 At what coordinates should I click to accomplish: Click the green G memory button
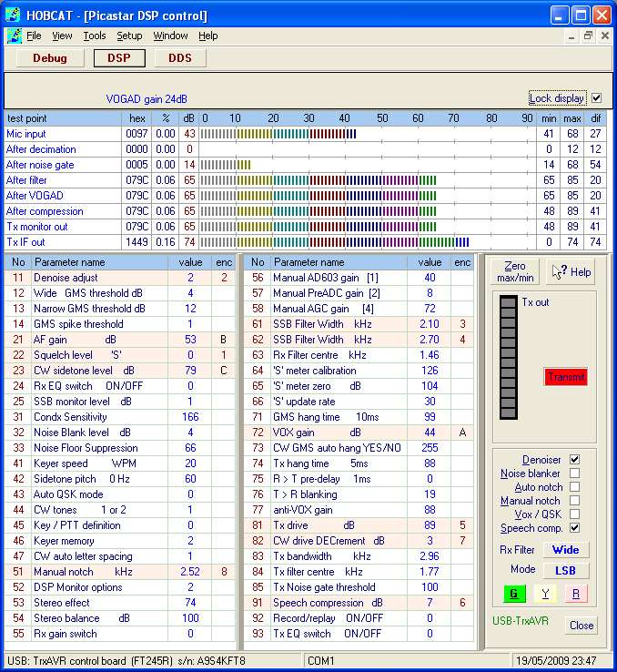514,594
